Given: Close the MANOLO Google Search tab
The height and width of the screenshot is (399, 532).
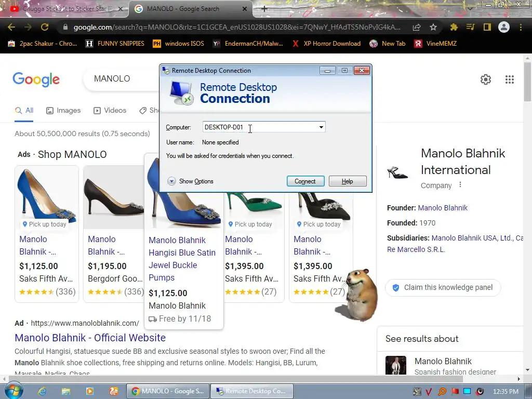Looking at the screenshot, I should click(245, 9).
